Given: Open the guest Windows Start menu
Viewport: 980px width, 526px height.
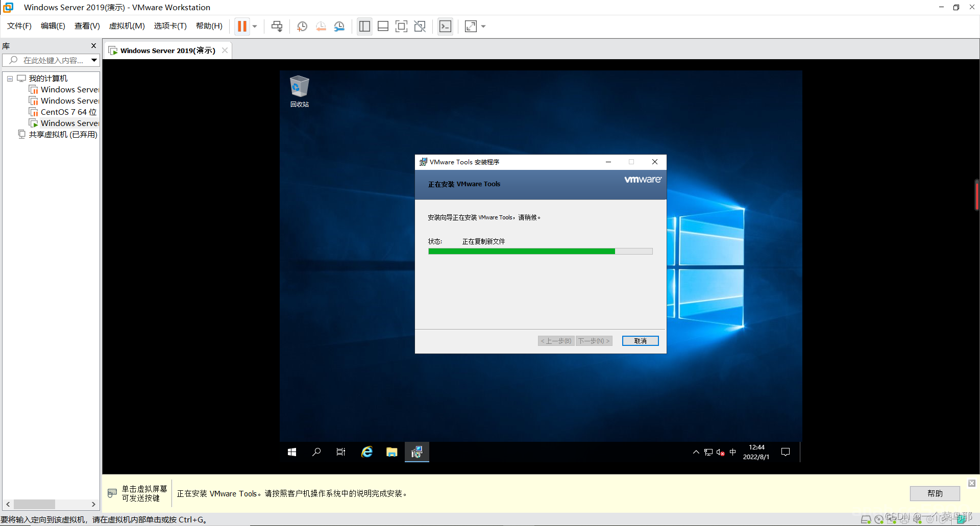Looking at the screenshot, I should pos(292,452).
